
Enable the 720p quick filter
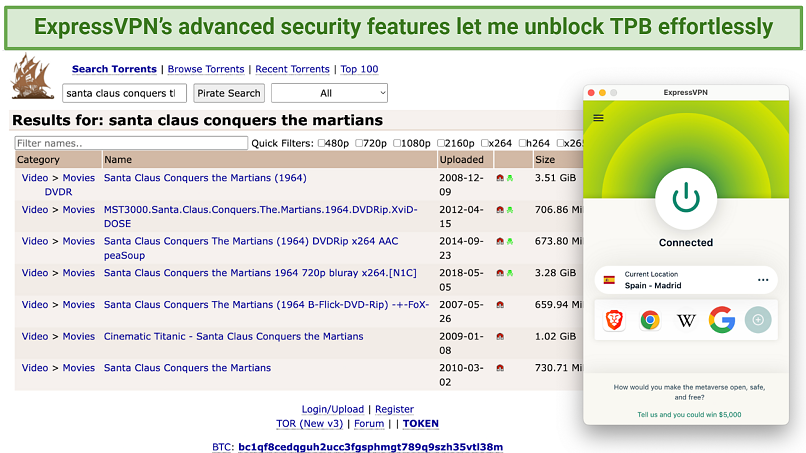[x=359, y=143]
